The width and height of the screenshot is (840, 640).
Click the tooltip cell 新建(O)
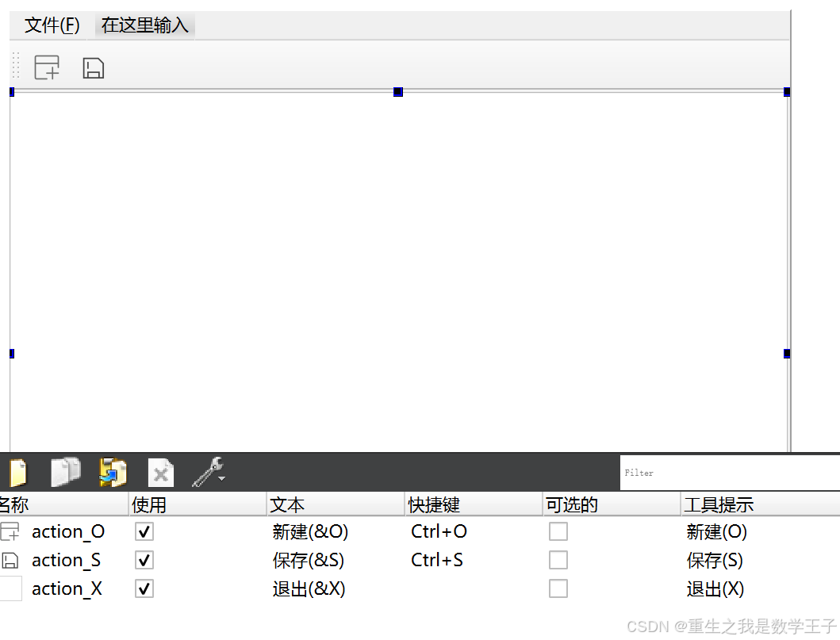717,532
